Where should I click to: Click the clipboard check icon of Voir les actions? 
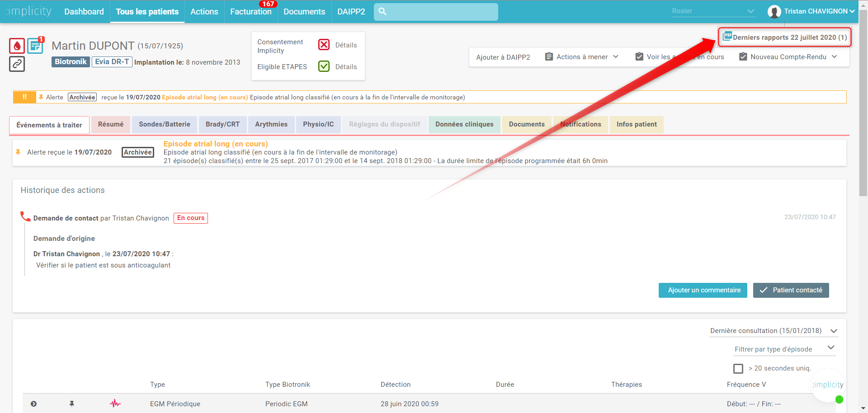click(639, 56)
